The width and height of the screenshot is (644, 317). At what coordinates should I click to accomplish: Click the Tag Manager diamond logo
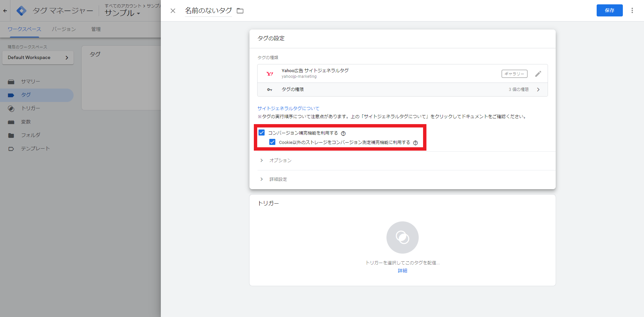tap(21, 11)
